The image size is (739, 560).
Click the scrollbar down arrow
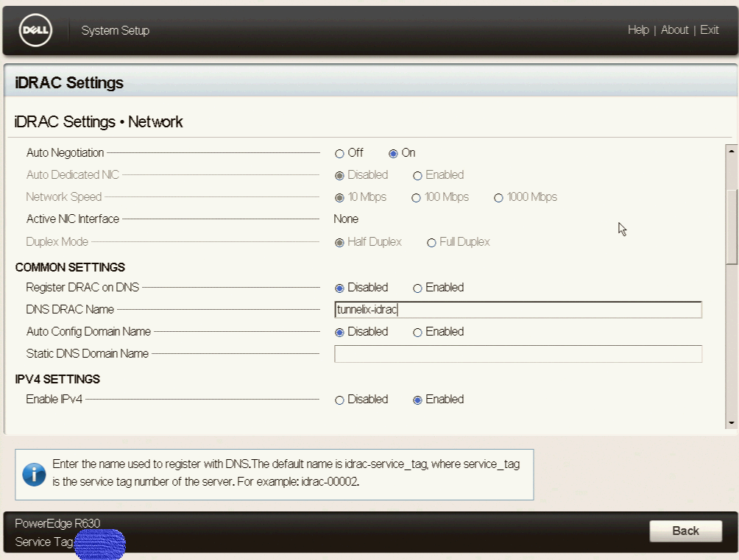coord(732,423)
